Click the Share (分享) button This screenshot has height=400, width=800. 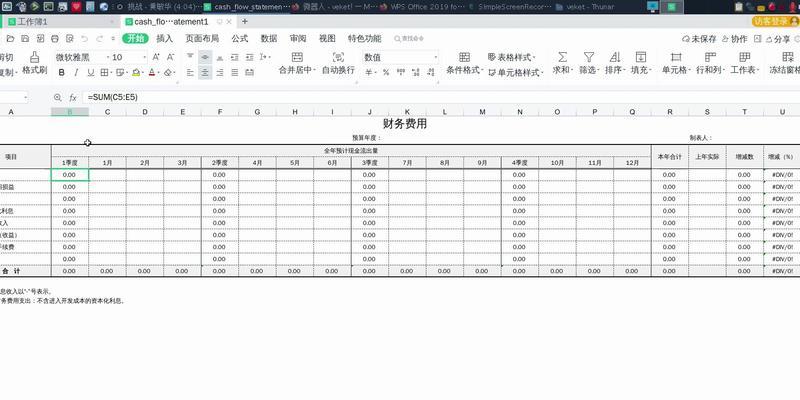pyautogui.click(x=778, y=39)
